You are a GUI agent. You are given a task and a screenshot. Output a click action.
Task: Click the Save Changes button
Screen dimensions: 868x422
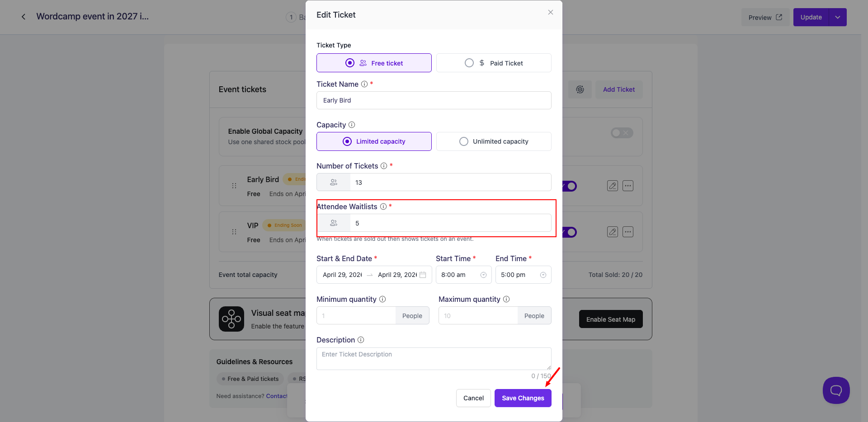pyautogui.click(x=523, y=398)
